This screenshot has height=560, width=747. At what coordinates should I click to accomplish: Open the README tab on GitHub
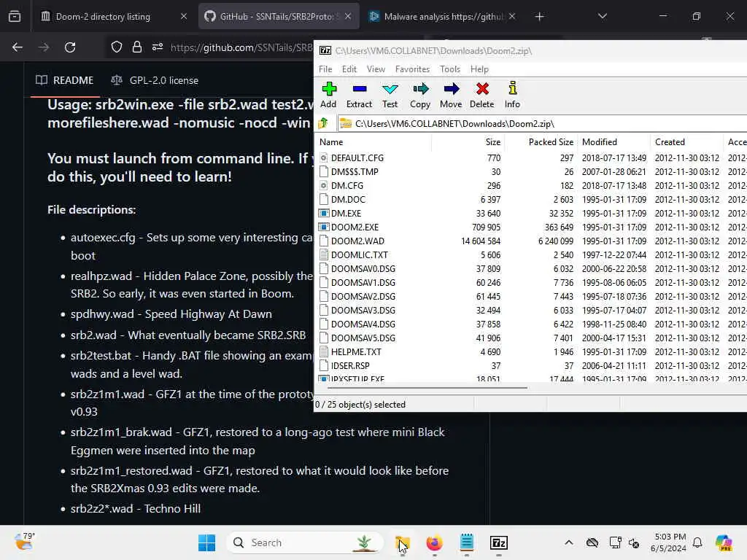pyautogui.click(x=65, y=80)
